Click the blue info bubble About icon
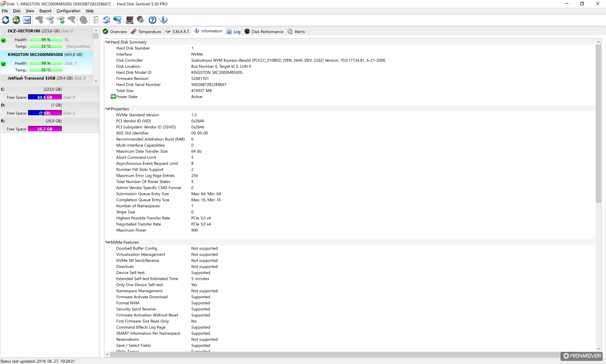606x364 pixels. pyautogui.click(x=163, y=20)
